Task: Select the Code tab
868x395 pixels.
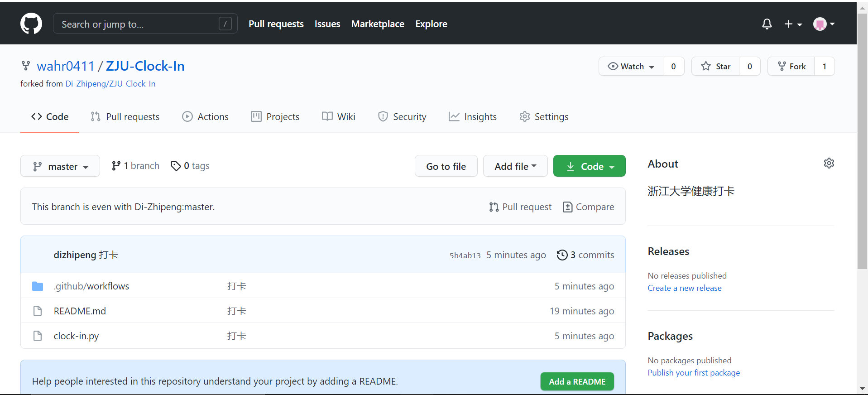Action: click(x=50, y=117)
